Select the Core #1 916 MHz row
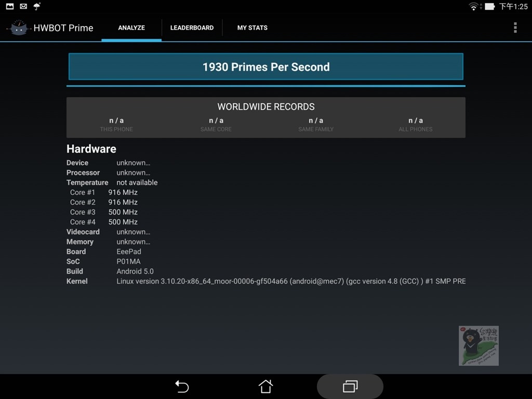 click(x=104, y=192)
